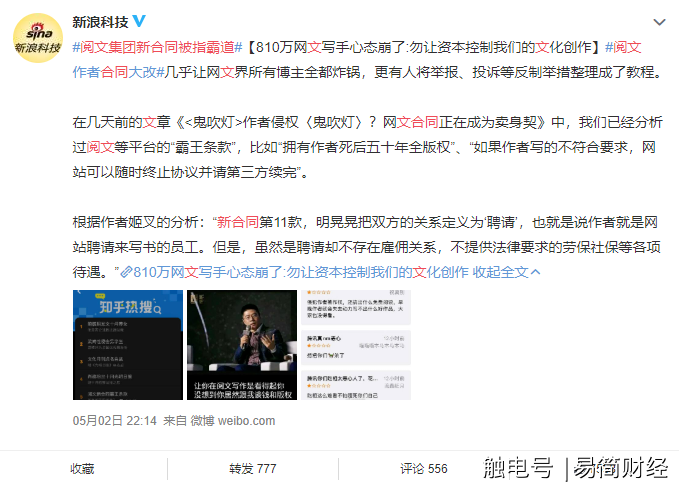Click 转发 777 repost button
The height and width of the screenshot is (489, 679).
click(252, 469)
